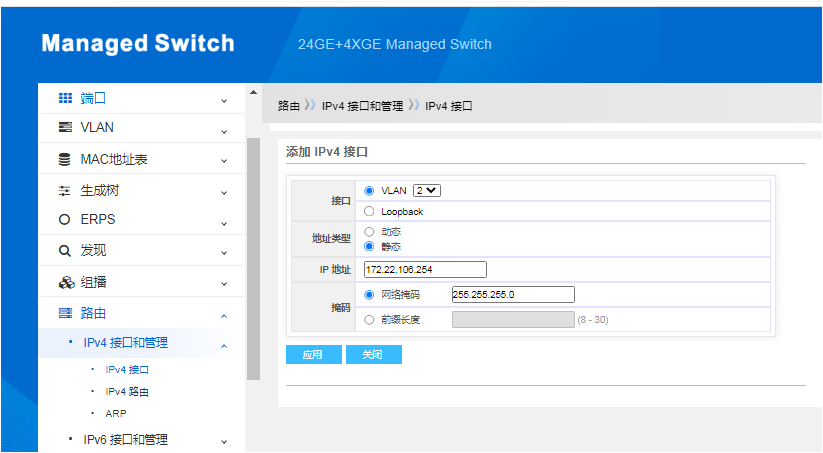Click the IPv4 接口和管理 breadcrumb

[362, 106]
